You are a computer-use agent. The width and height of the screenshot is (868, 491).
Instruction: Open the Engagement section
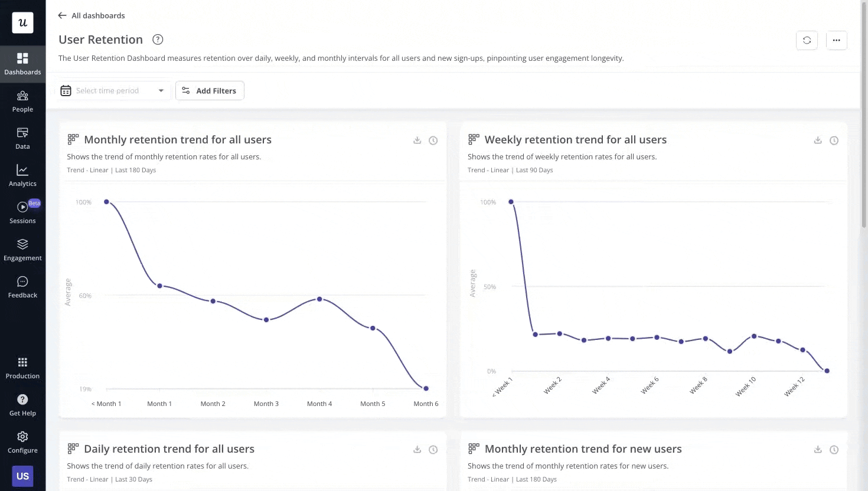click(22, 249)
